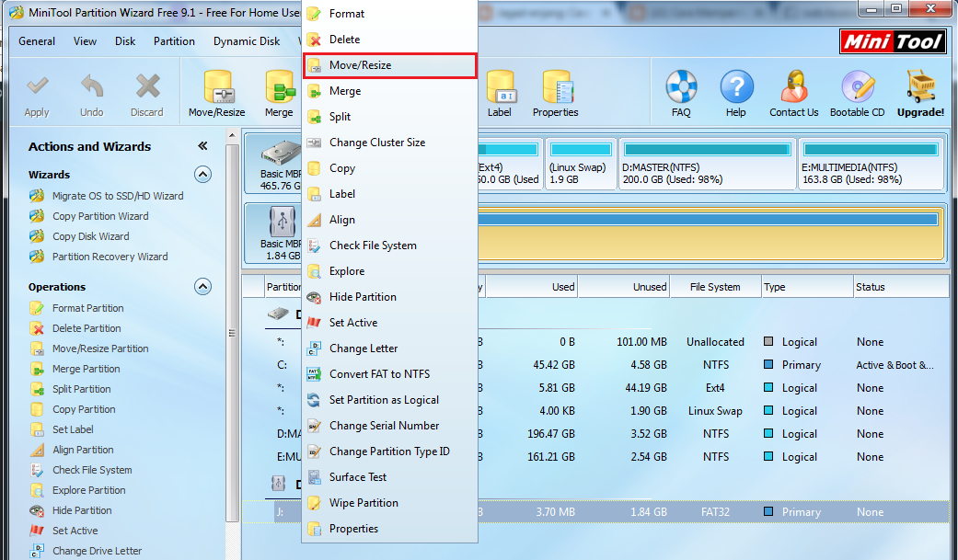Collapse the Actions and Wizards panel

(202, 146)
